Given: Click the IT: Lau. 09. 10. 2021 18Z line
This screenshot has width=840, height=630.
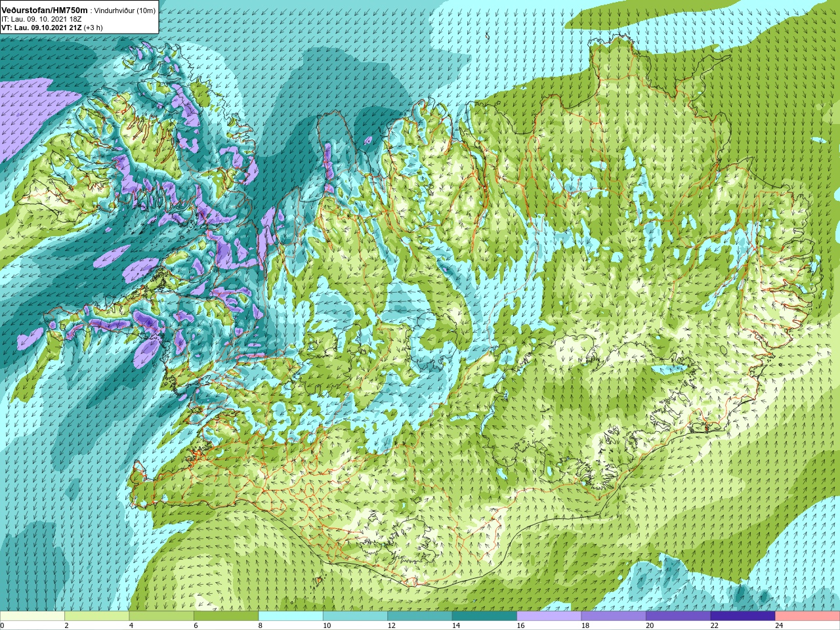Looking at the screenshot, I should pos(41,19).
